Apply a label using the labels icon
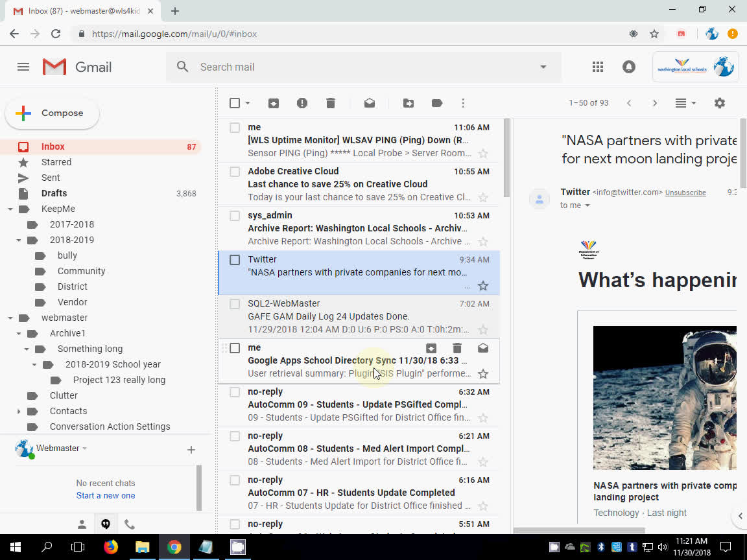 click(x=437, y=102)
